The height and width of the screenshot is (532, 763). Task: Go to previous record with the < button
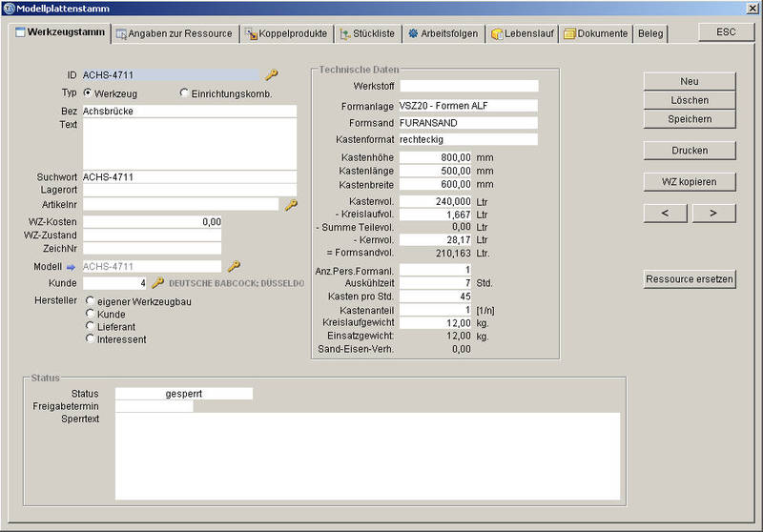pos(666,213)
